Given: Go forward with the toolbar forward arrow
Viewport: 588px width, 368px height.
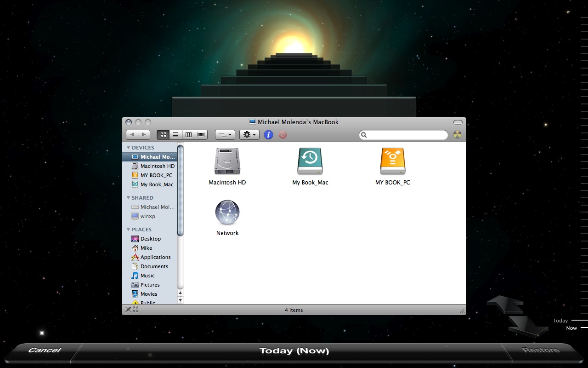Looking at the screenshot, I should [144, 135].
